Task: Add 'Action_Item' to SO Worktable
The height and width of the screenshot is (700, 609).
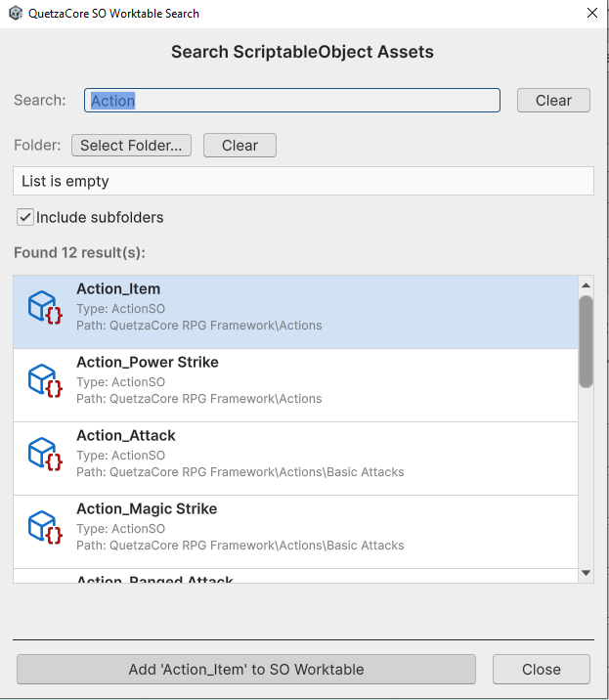Action: 246,670
